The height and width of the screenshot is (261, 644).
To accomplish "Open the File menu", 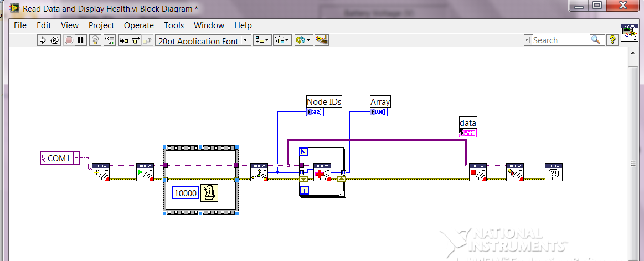I will 20,25.
